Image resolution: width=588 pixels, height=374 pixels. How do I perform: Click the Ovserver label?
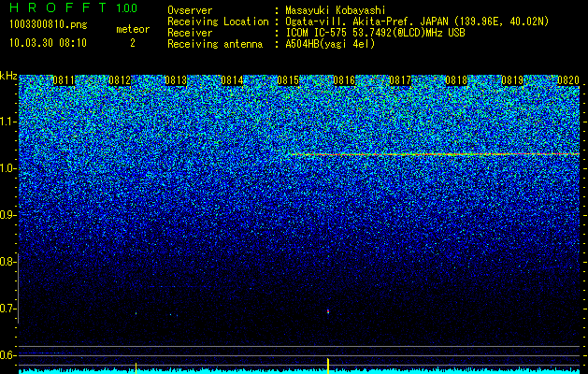point(190,11)
